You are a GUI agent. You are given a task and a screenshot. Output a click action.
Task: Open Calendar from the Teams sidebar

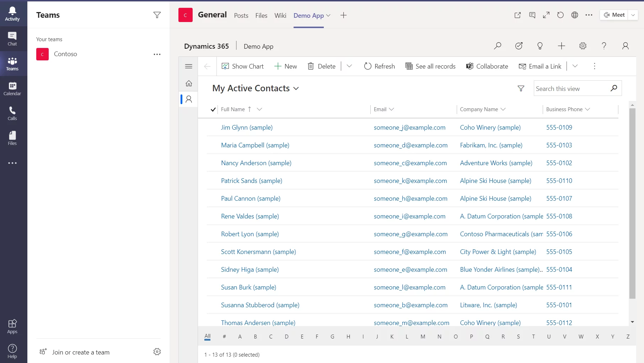coord(12,88)
